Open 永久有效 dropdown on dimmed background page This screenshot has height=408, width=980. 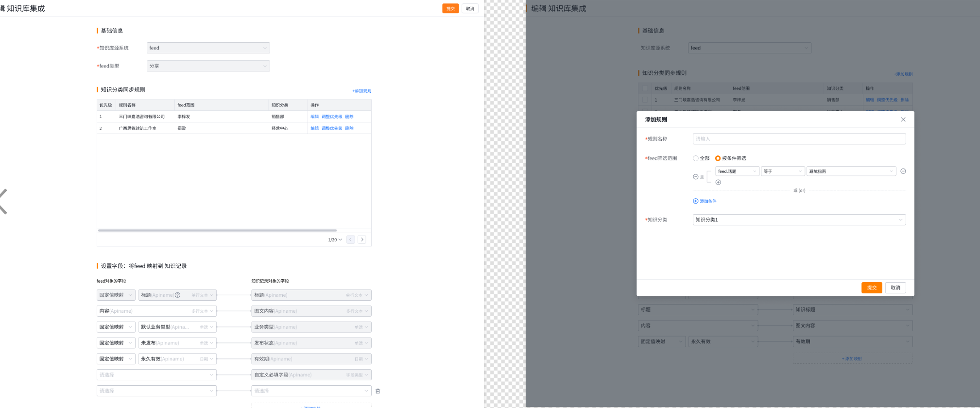click(x=723, y=341)
